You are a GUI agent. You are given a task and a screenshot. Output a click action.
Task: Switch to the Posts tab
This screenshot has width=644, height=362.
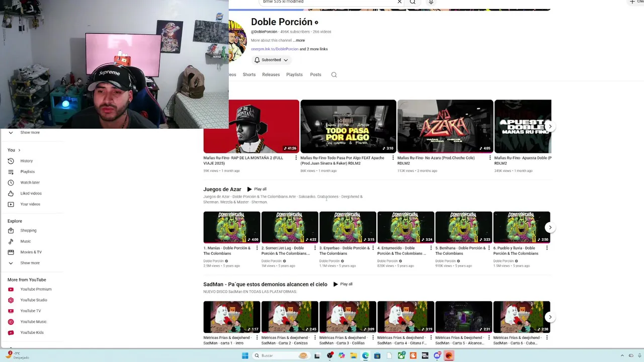315,74
